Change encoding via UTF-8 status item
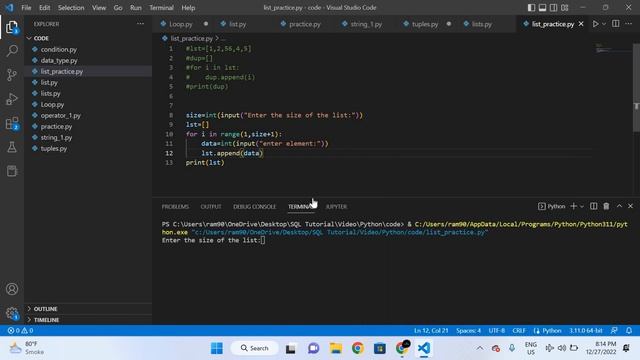640x360 pixels. coord(496,330)
